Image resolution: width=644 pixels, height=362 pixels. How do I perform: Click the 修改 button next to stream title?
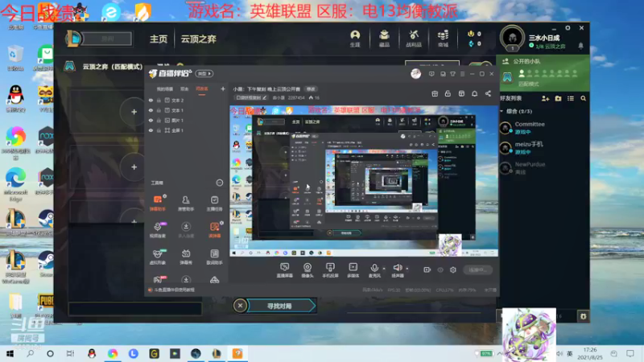(x=311, y=89)
